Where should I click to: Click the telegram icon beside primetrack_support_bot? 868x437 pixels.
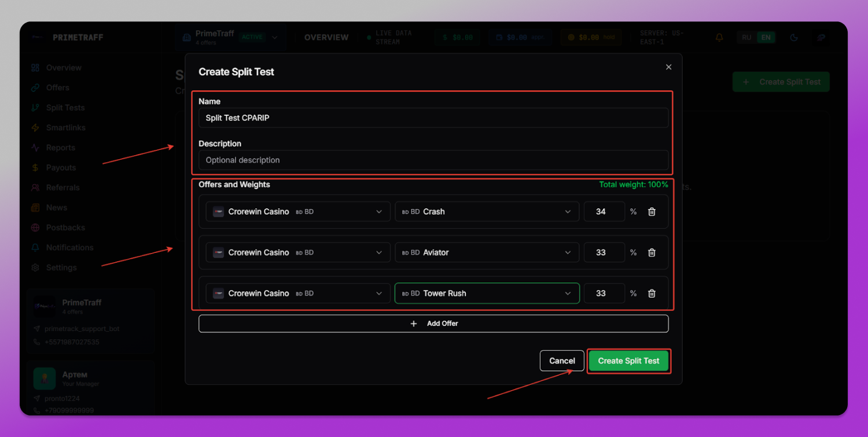tap(37, 329)
